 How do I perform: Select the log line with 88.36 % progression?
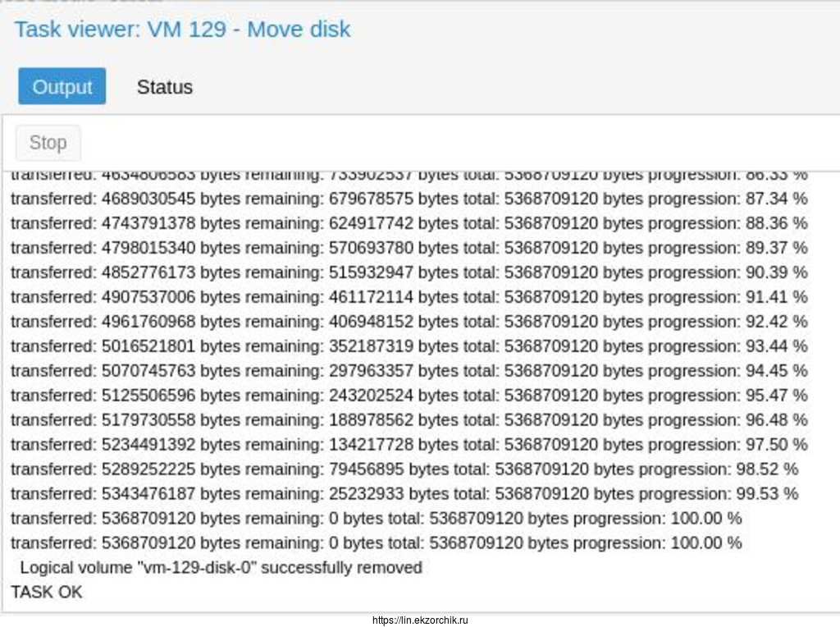tap(409, 223)
